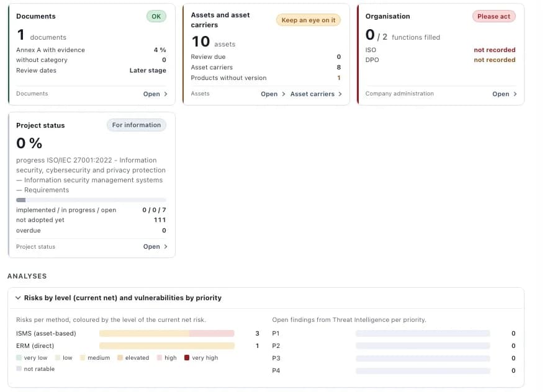Image resolution: width=545 pixels, height=392 pixels.
Task: Click the Review due row label
Action: point(208,57)
